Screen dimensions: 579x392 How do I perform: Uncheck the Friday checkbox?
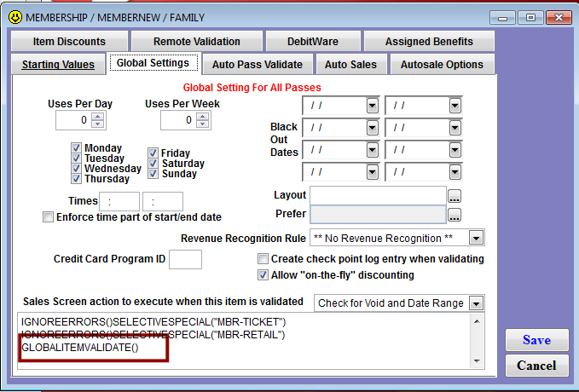[x=153, y=153]
